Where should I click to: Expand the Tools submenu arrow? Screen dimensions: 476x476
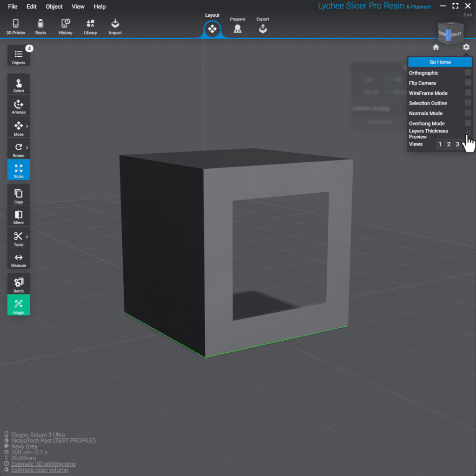click(27, 237)
